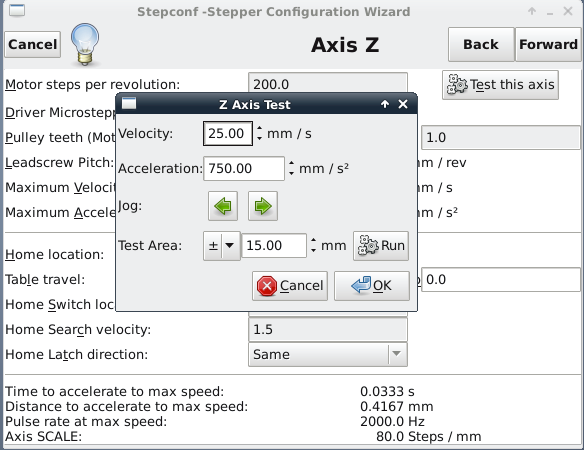
Task: Cancel the Z Axis Test dialog
Action: click(290, 286)
